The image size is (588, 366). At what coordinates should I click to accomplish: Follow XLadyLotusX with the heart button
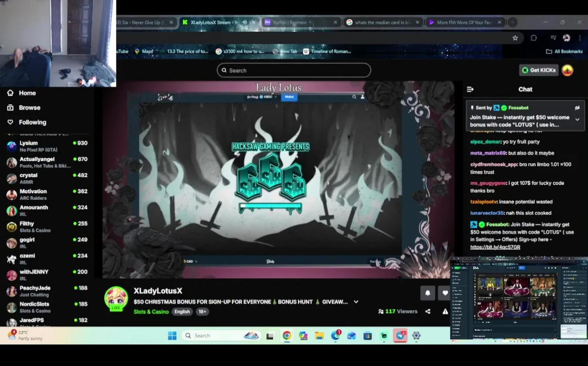pyautogui.click(x=445, y=293)
